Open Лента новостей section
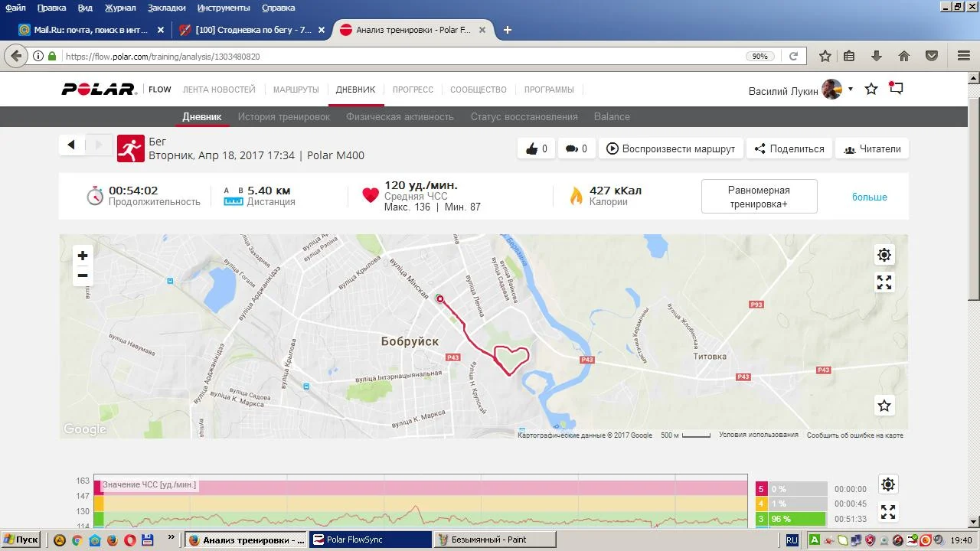 click(x=219, y=90)
